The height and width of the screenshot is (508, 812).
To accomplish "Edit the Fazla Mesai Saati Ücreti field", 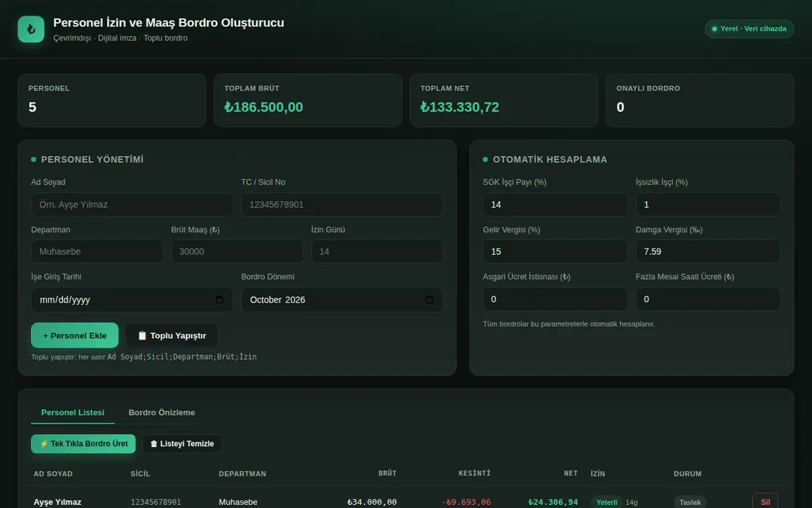I will 708,299.
